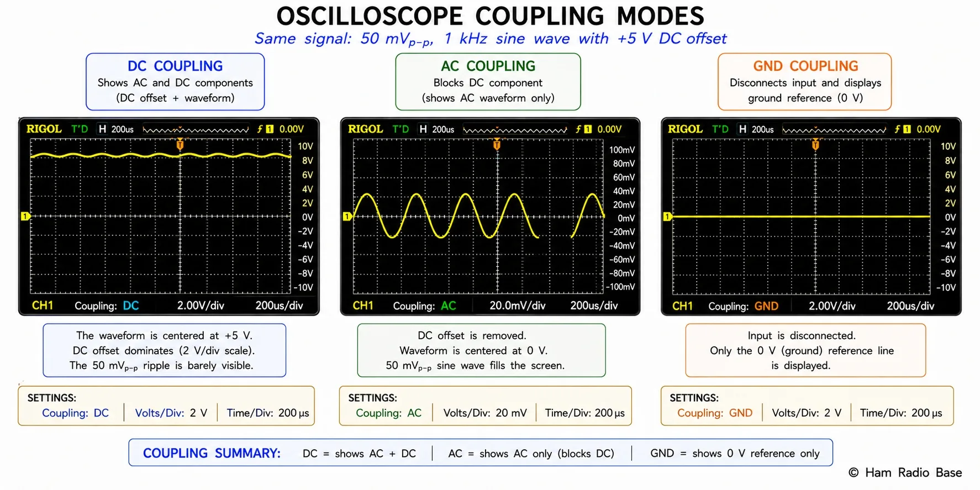This screenshot has width=980, height=490.
Task: Click the 0mV scale label on the AC scope
Action: tap(626, 218)
